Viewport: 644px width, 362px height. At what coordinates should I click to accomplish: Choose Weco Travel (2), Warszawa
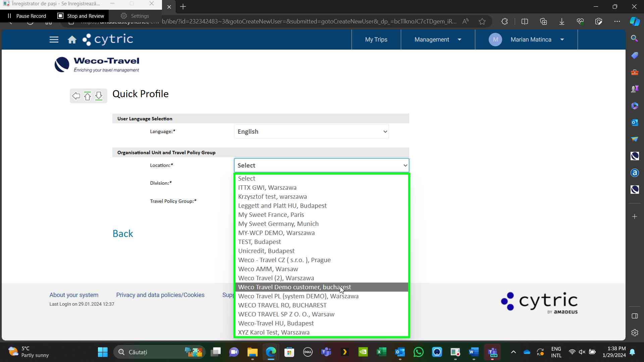pyautogui.click(x=322, y=278)
